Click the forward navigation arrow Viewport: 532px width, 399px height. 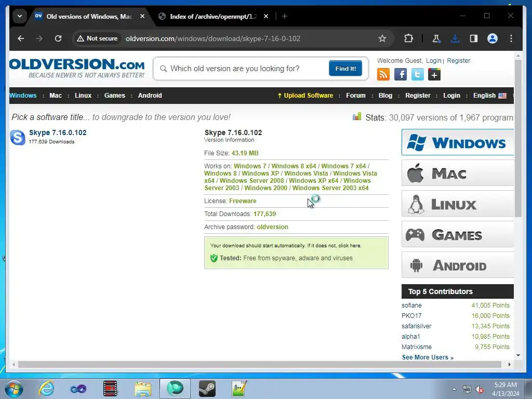tap(39, 38)
